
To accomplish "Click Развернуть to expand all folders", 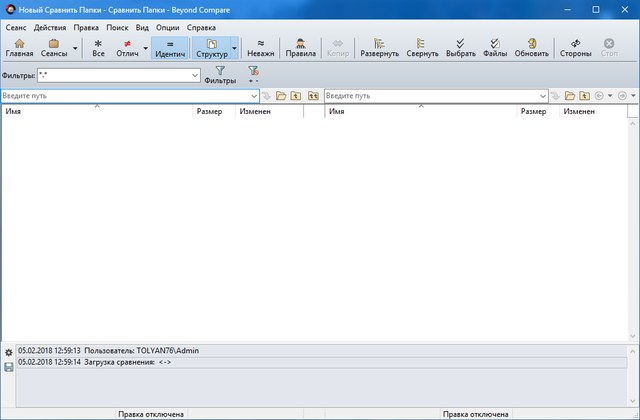I will pyautogui.click(x=379, y=47).
